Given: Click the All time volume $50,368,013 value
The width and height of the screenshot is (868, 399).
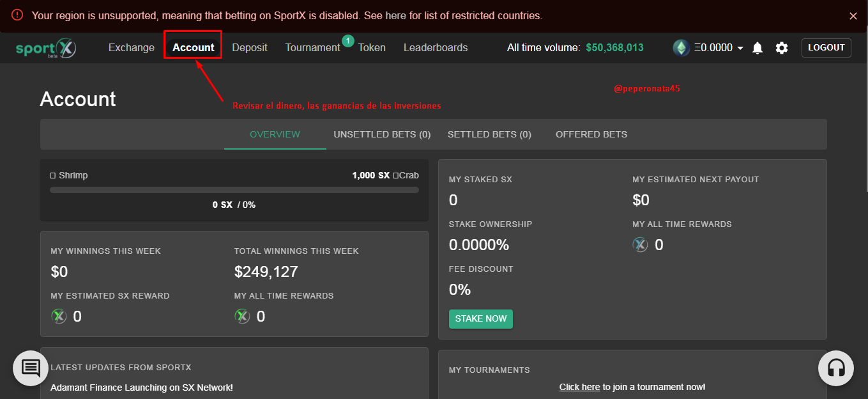Looking at the screenshot, I should [614, 48].
